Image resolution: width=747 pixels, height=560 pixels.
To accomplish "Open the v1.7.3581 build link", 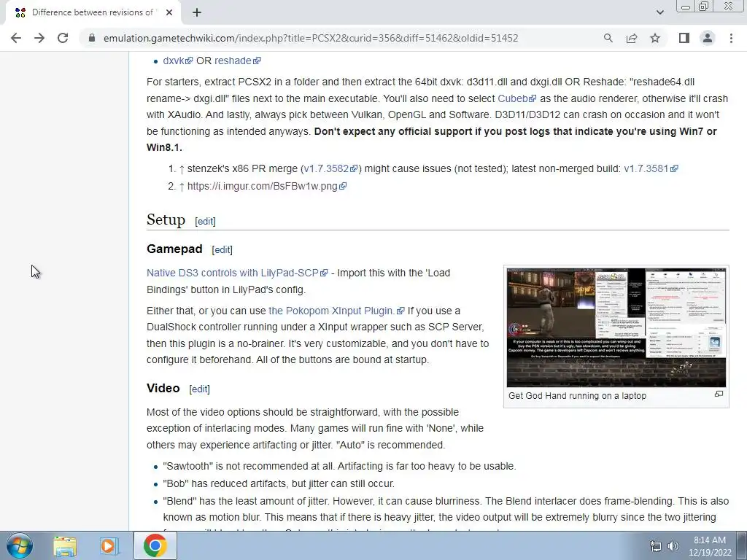I will click(651, 168).
